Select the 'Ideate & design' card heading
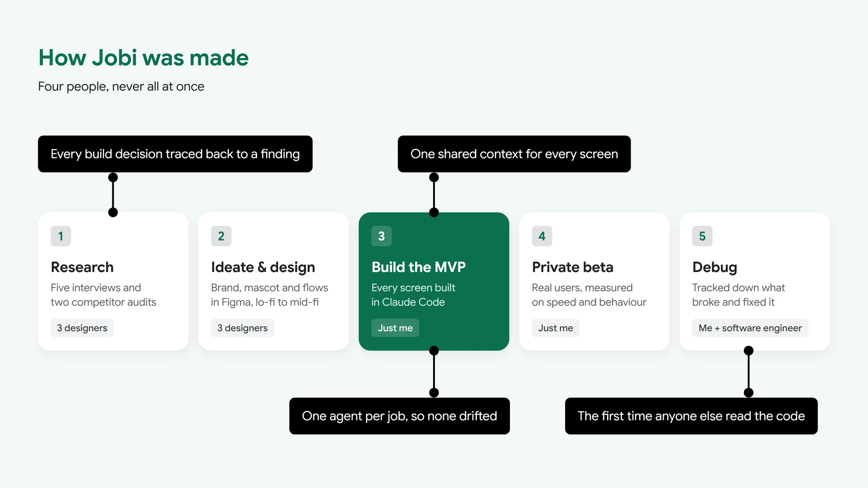Viewport: 868px width, 488px height. [263, 267]
